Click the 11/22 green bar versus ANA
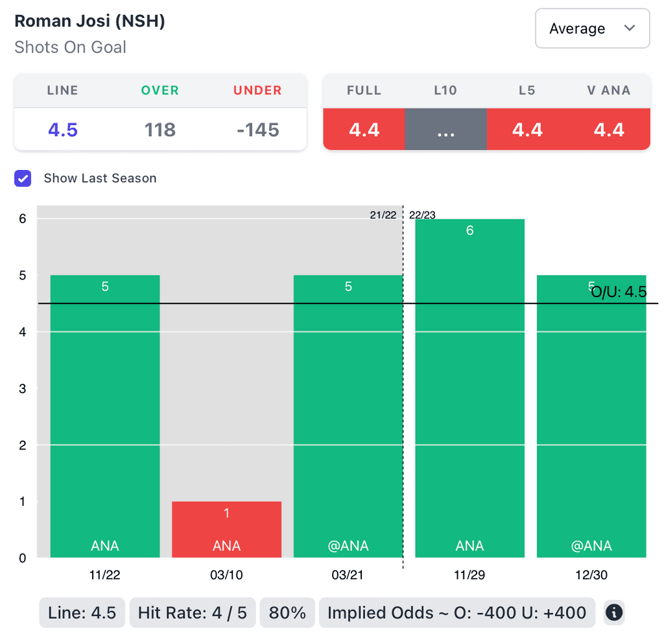664x644 pixels. [x=105, y=415]
